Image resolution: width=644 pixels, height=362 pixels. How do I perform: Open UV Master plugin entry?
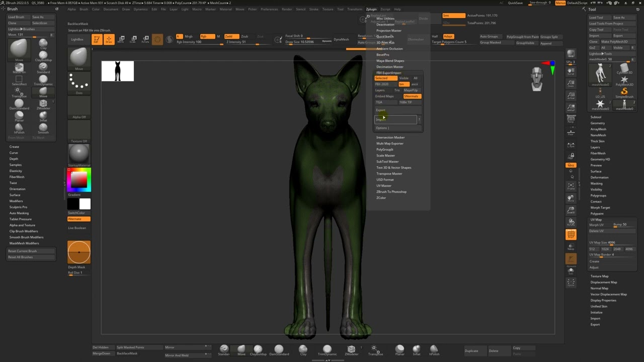coord(384,186)
